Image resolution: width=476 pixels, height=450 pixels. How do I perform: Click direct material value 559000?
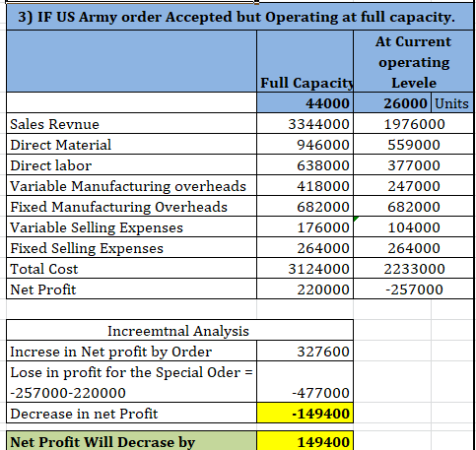[414, 144]
